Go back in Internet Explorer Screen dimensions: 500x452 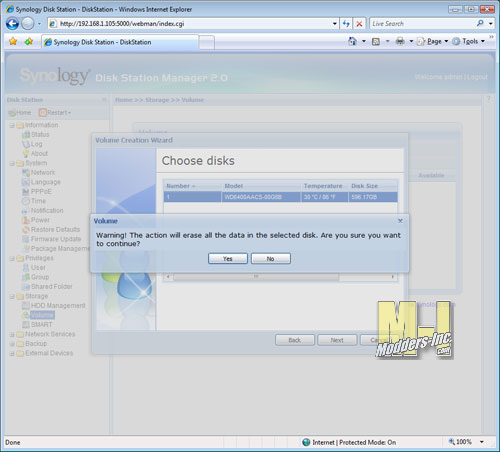click(12, 24)
